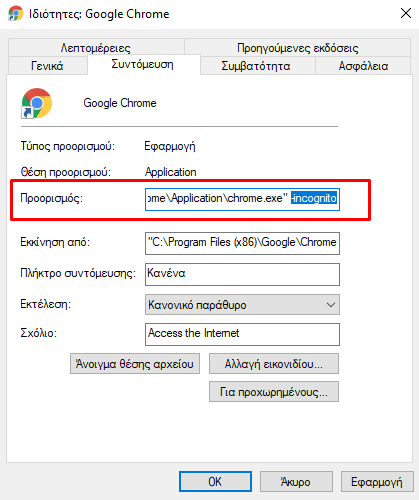This screenshot has height=500, width=419.
Task: Click the Εφαρμογή apply button
Action: [377, 482]
